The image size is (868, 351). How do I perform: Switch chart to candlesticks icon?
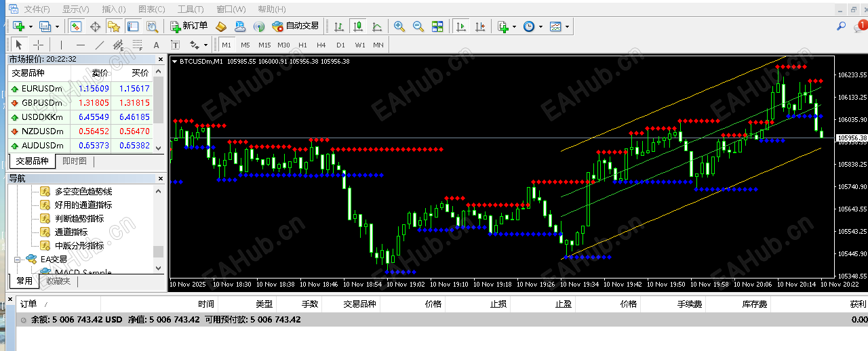coord(357,26)
